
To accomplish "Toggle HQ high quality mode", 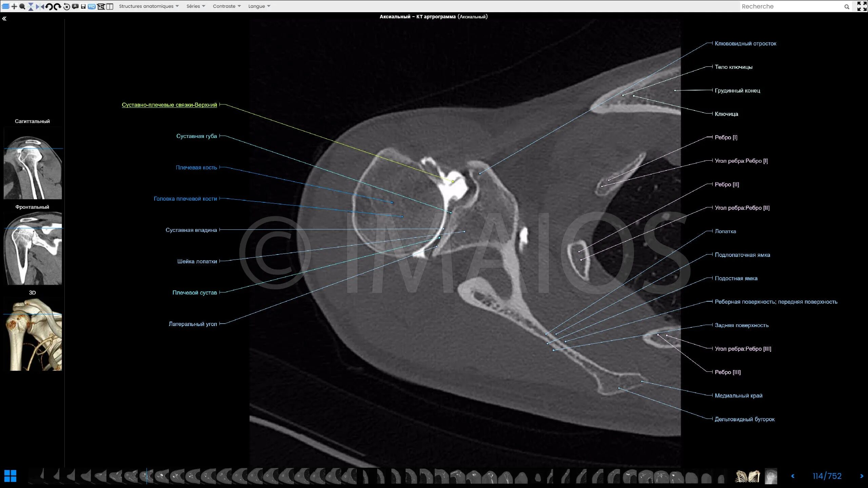I will click(x=92, y=6).
